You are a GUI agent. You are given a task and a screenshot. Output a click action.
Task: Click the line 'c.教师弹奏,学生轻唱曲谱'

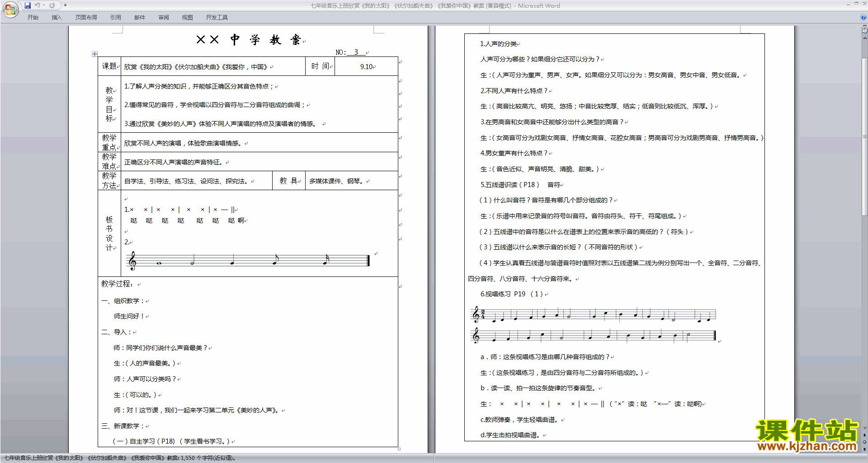click(519, 420)
